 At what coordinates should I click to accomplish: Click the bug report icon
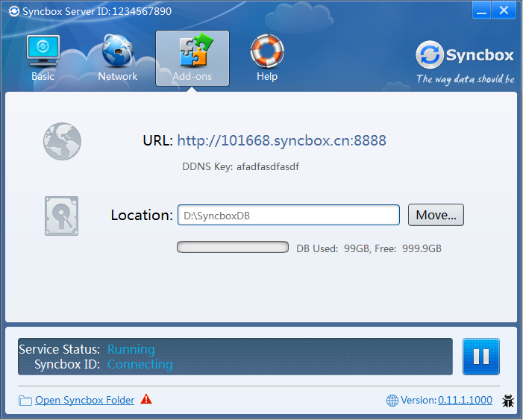(x=508, y=401)
